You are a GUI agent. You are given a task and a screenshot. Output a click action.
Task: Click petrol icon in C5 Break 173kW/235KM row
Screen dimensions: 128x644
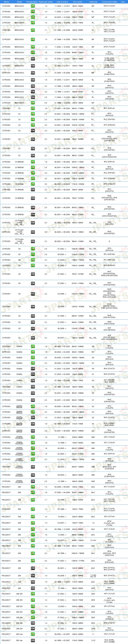tap(33, 184)
